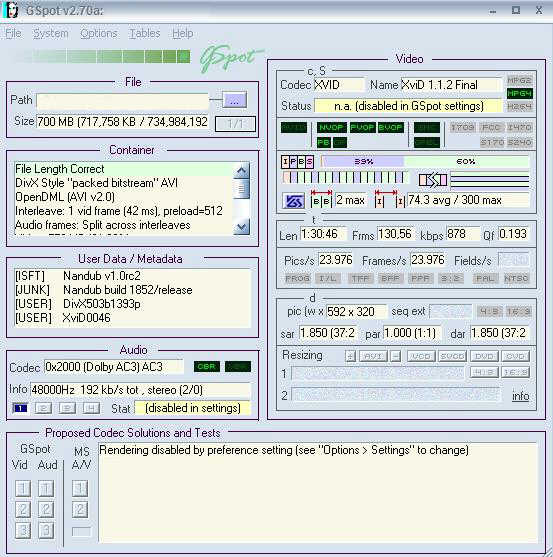The height and width of the screenshot is (557, 553).
Task: Click the MPG4 codec indicator
Action: pyautogui.click(x=519, y=93)
